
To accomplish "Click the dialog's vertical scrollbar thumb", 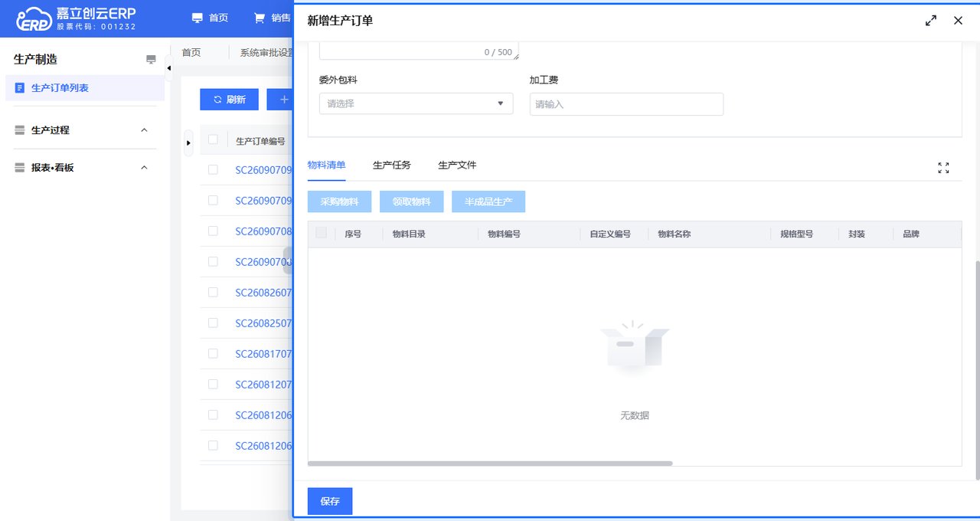I will tap(977, 370).
